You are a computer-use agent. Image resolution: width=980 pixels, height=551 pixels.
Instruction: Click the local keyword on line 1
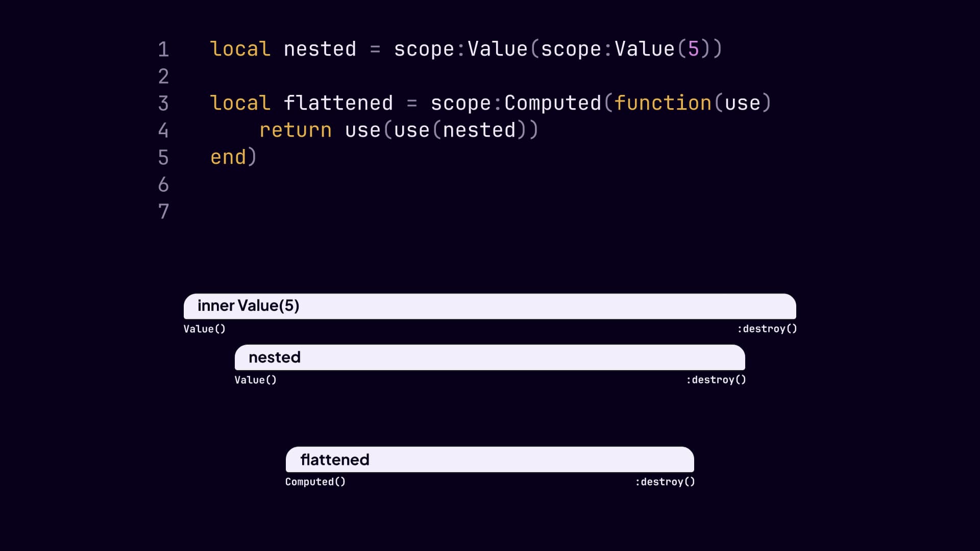coord(240,48)
